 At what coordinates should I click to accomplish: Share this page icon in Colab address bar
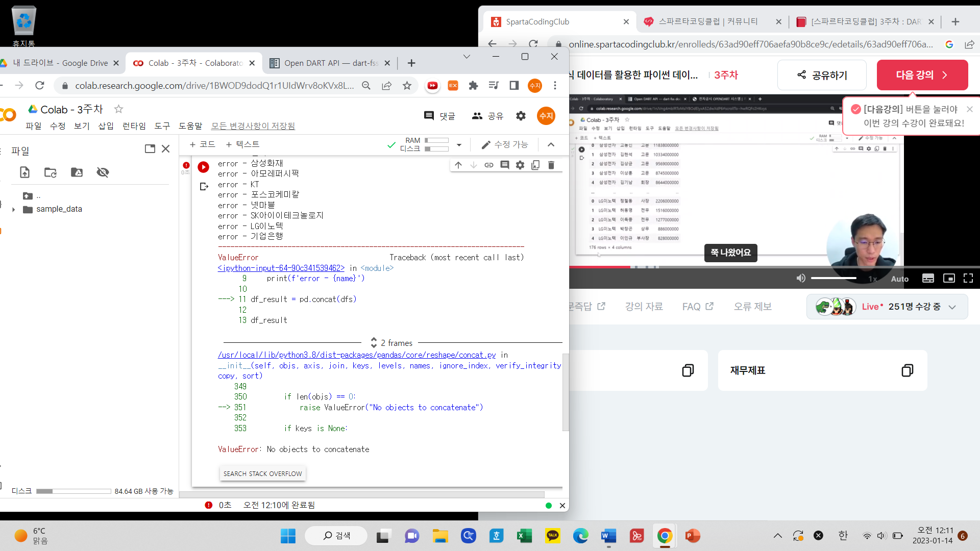(386, 86)
